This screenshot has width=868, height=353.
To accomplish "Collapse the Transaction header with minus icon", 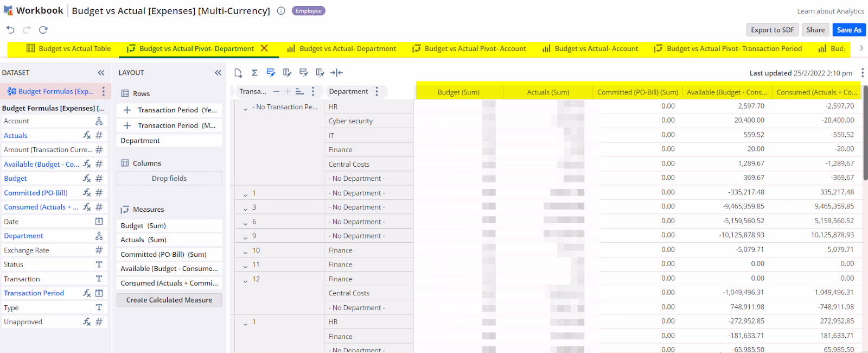I will [x=276, y=91].
